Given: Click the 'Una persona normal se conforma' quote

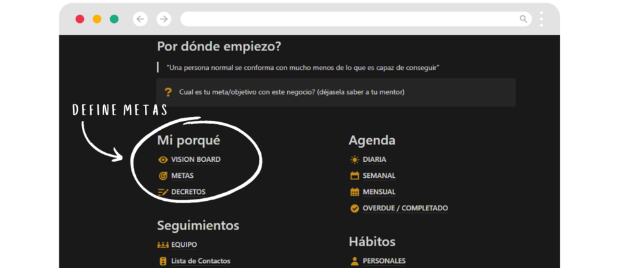Looking at the screenshot, I should click(x=303, y=68).
